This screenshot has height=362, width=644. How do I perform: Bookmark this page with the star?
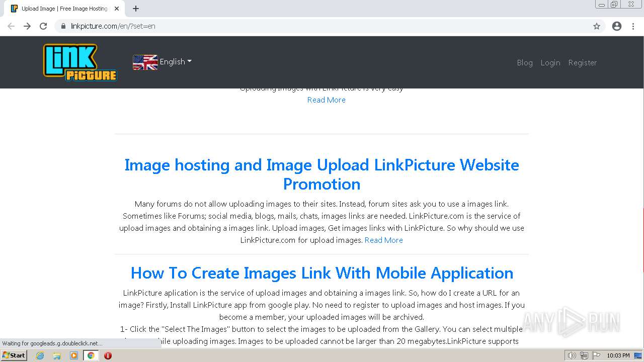click(597, 26)
